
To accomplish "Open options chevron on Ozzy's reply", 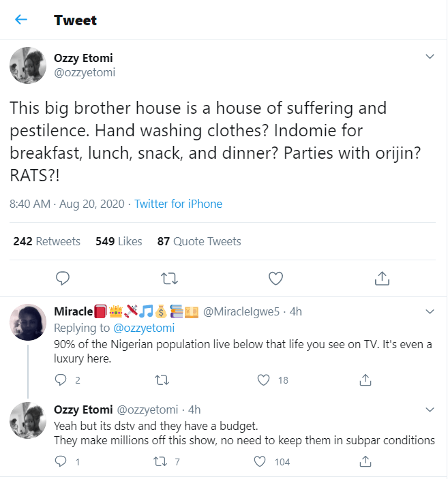I will click(430, 410).
